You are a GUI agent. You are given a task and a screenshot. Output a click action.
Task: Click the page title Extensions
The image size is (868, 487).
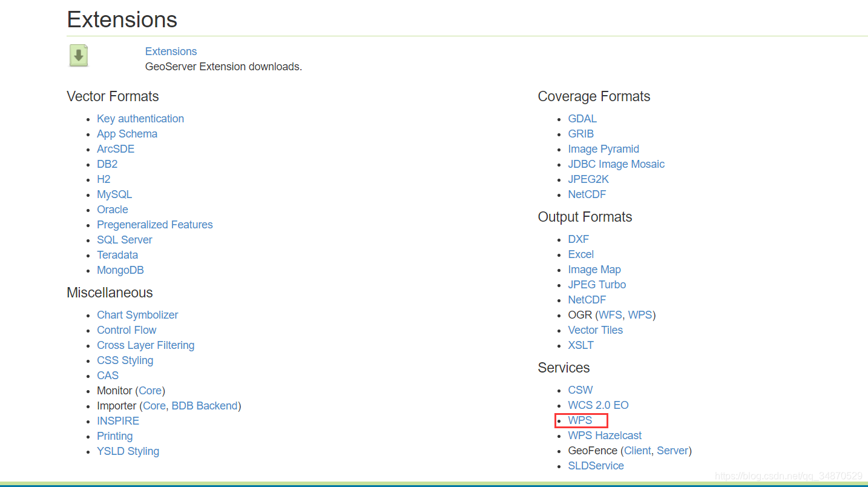(122, 19)
